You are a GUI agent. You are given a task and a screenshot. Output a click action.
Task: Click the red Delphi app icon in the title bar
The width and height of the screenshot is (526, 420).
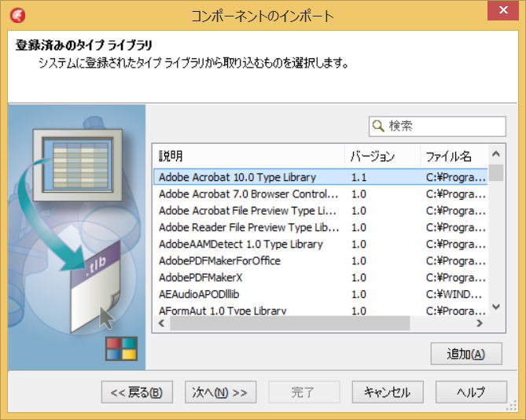[17, 16]
